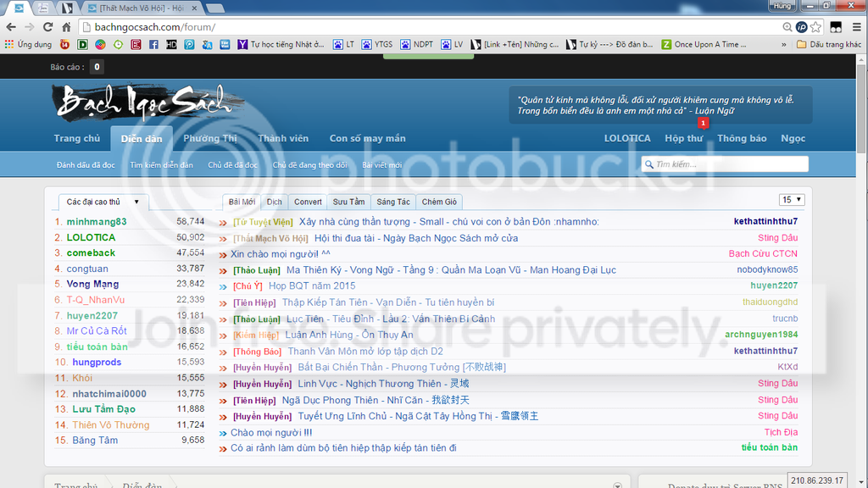This screenshot has height=488, width=868.
Task: Select the 'Convert' tab
Action: [x=308, y=202]
